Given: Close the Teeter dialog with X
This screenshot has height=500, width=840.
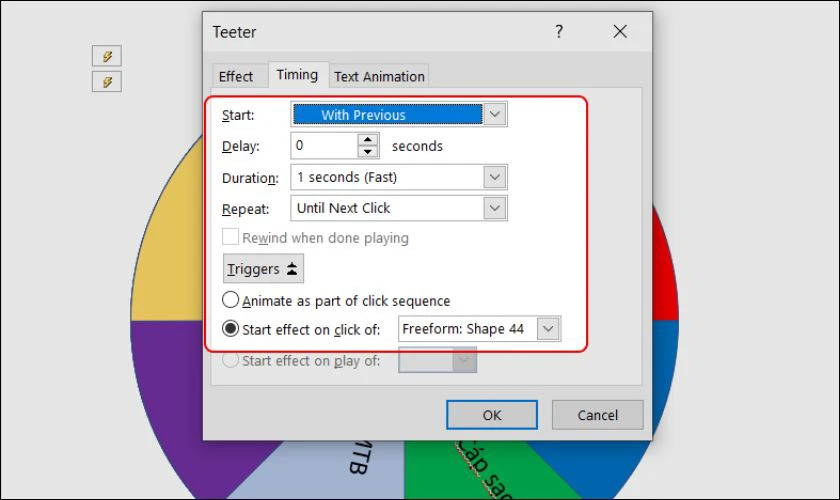Looking at the screenshot, I should point(620,32).
